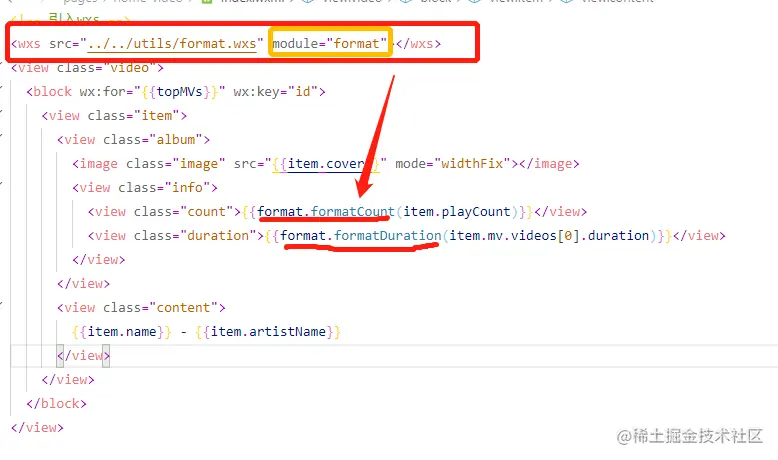Click the class="album" view line
The width and height of the screenshot is (778, 460).
(133, 139)
